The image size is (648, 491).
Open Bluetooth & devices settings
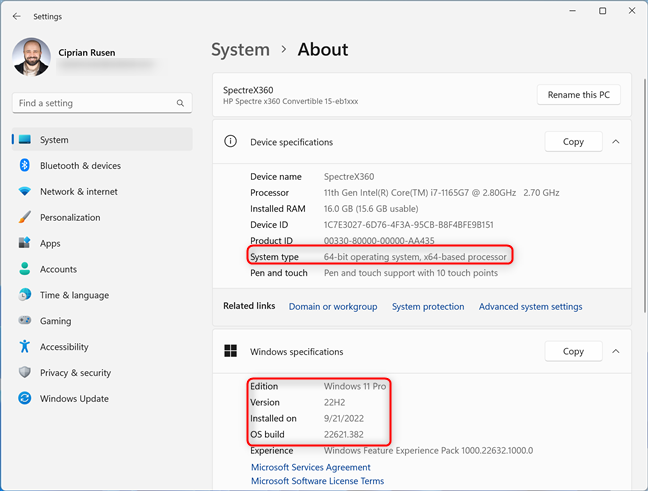point(80,166)
